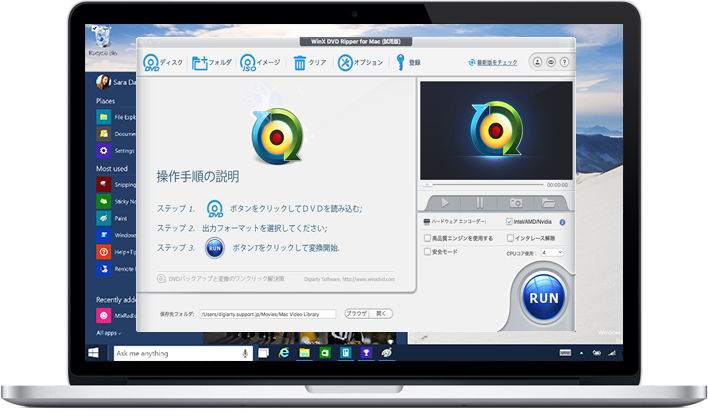Click the preview seek slider
This screenshot has width=708, height=417.
coord(482,185)
